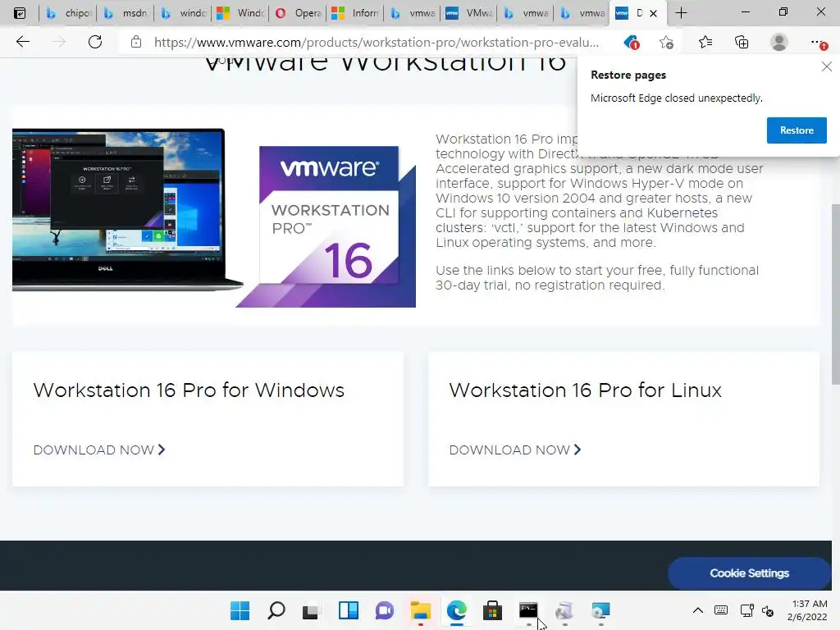Open File Explorer from taskbar
This screenshot has width=840, height=630.
pyautogui.click(x=421, y=610)
